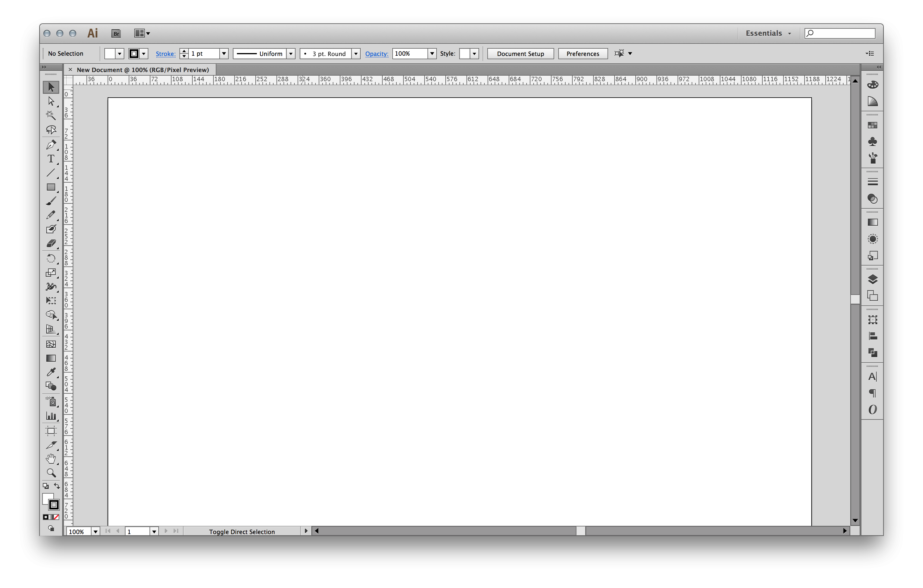Collapse the left toolbox via double arrows
Screen dimensions: 923x588
pos(44,67)
